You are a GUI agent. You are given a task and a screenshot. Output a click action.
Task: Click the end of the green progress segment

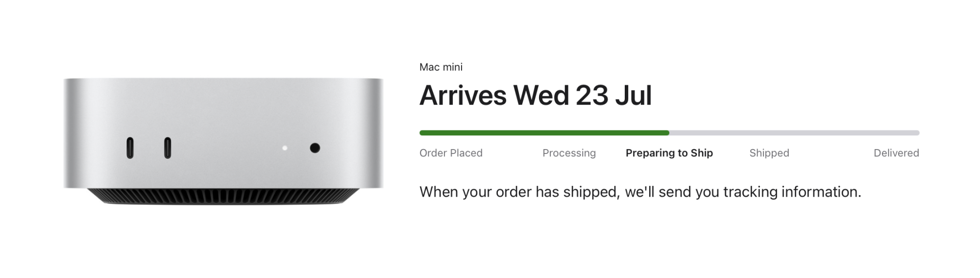click(x=667, y=133)
